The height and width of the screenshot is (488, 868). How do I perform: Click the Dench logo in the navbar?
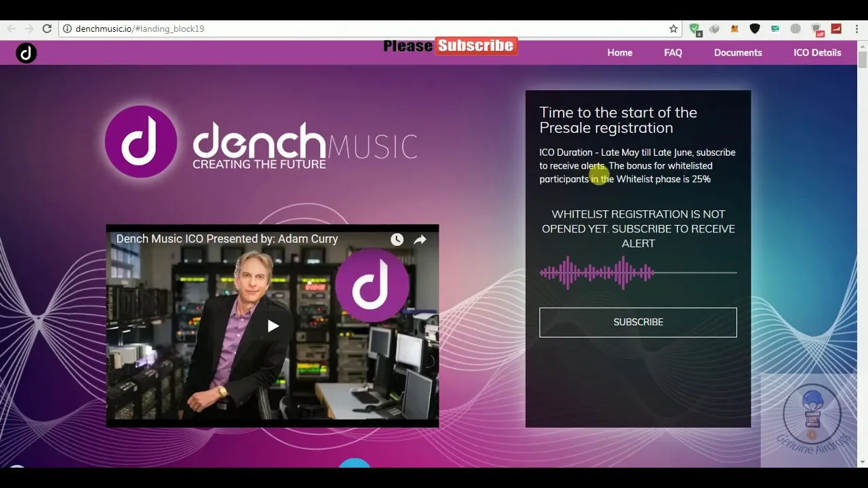pyautogui.click(x=26, y=53)
